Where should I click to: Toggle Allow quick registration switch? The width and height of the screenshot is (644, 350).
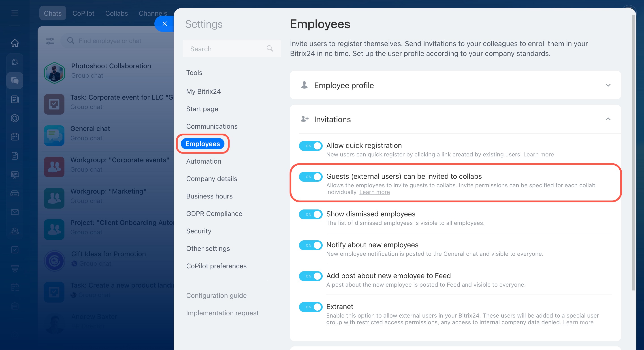(311, 146)
